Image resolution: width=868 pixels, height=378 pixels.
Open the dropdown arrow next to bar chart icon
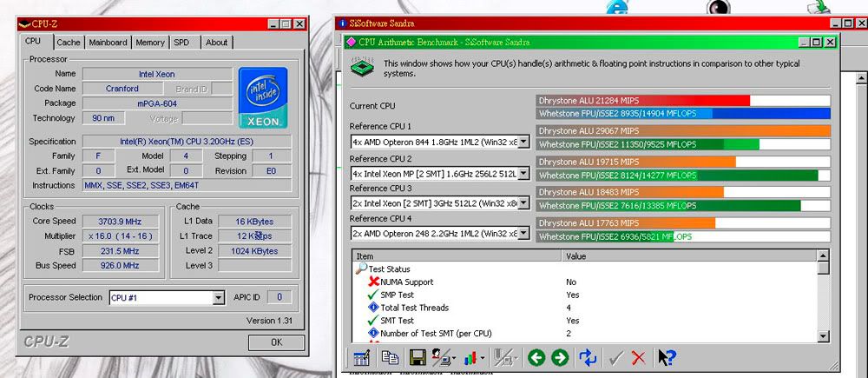tap(482, 359)
